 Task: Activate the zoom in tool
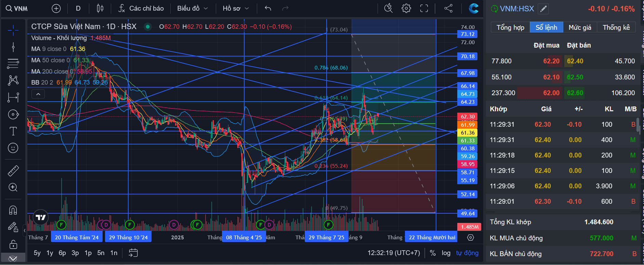point(13,187)
